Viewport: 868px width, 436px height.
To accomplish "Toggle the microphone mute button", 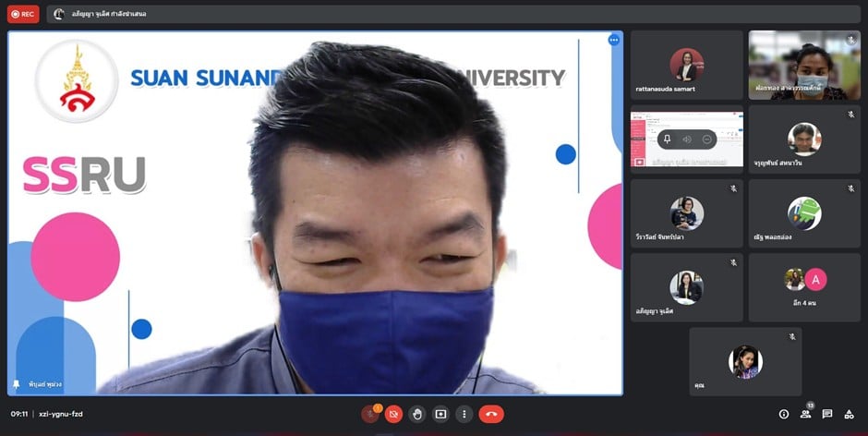I will point(370,414).
